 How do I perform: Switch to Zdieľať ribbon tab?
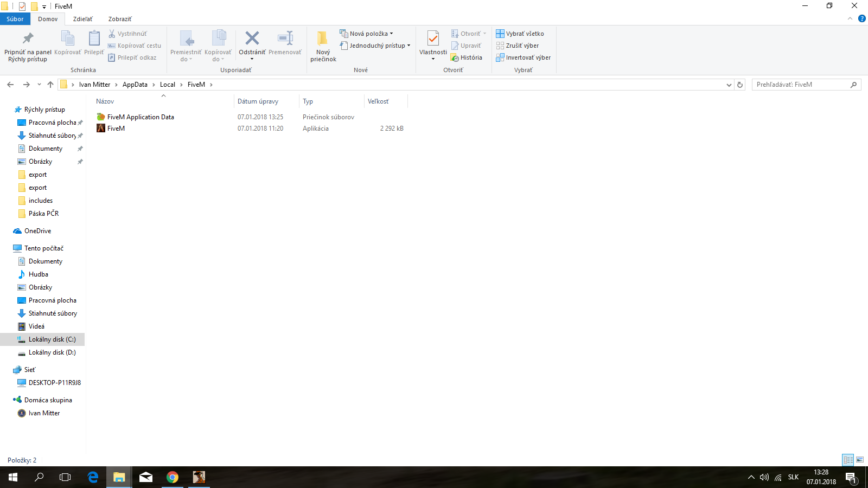(83, 19)
